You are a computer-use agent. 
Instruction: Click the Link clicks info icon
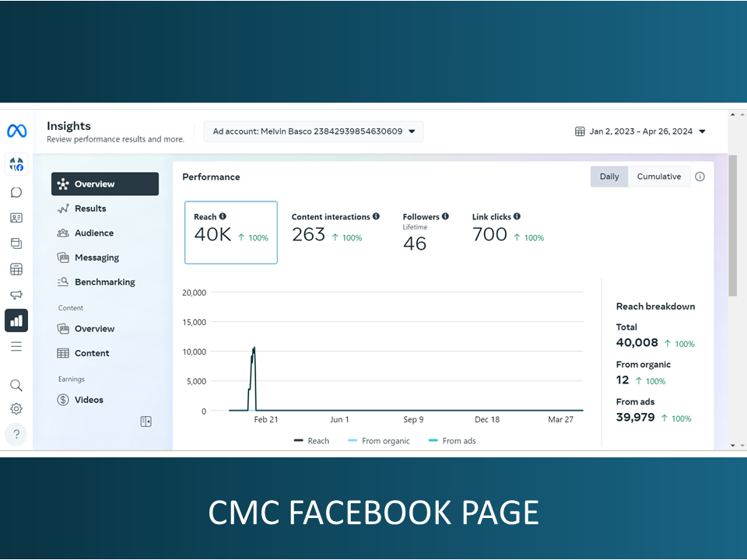click(517, 216)
